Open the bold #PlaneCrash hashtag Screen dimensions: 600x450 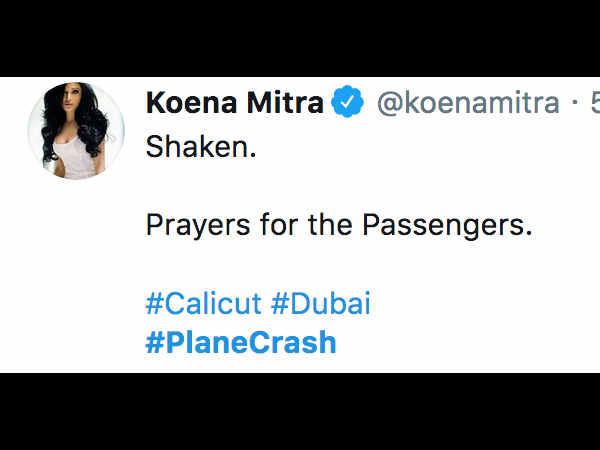coord(241,342)
